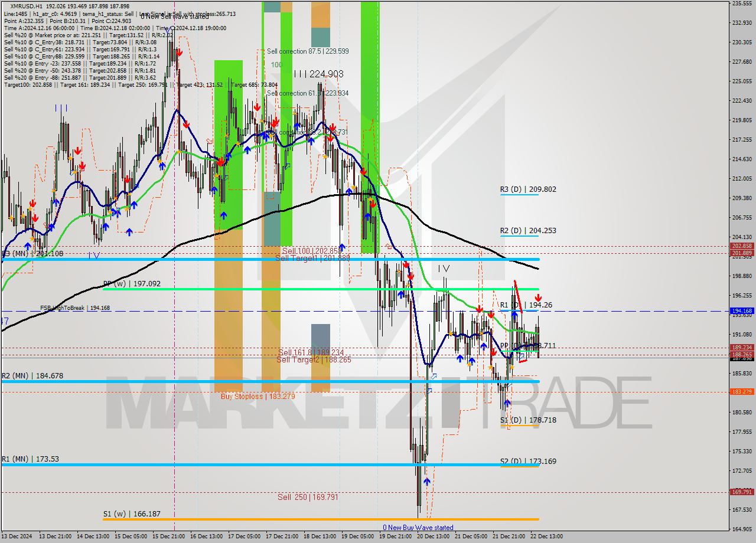The width and height of the screenshot is (756, 543).
Task: Select Sell correction 61.8 | 223.934 text
Action: point(308,93)
